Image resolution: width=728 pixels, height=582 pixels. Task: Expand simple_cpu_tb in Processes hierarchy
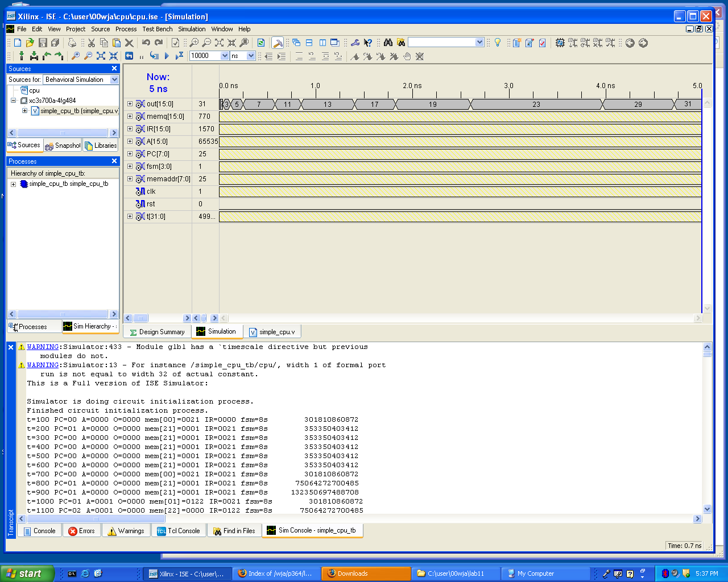point(14,184)
